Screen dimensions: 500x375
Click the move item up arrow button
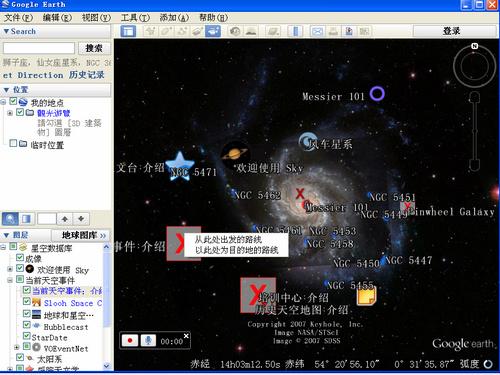pyautogui.click(x=65, y=219)
